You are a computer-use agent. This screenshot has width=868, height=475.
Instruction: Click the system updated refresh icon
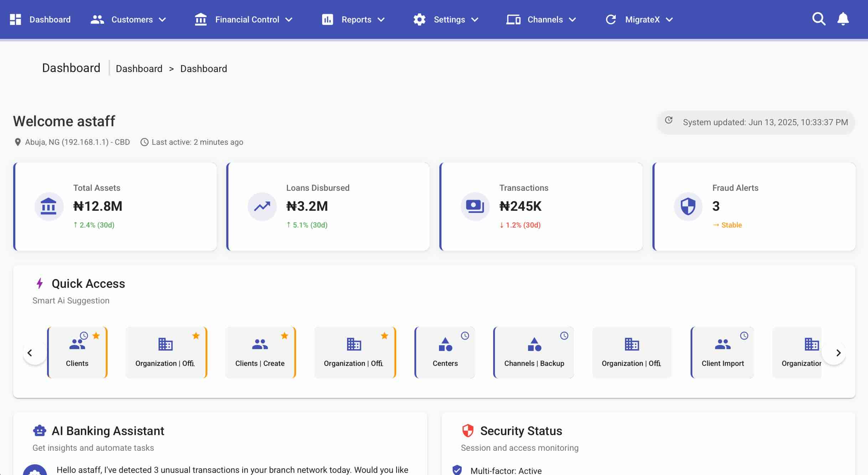(669, 120)
